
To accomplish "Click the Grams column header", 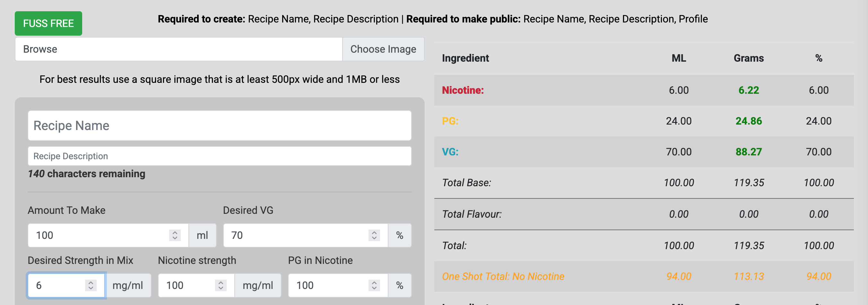I will (x=749, y=58).
